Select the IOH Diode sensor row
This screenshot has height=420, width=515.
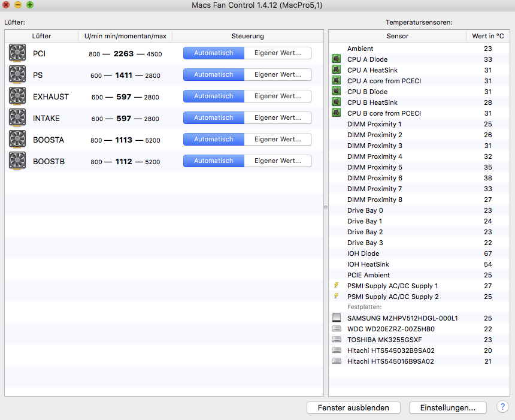[419, 253]
